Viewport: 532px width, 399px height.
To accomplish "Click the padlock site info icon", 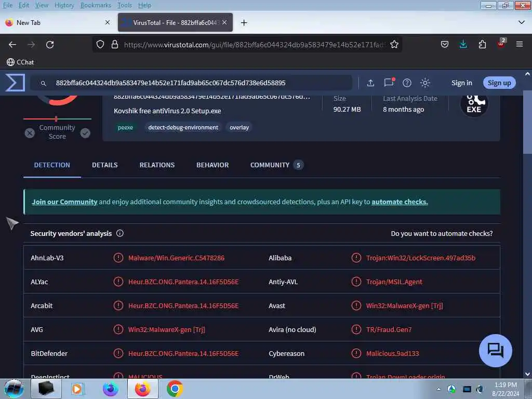I will 115,45.
